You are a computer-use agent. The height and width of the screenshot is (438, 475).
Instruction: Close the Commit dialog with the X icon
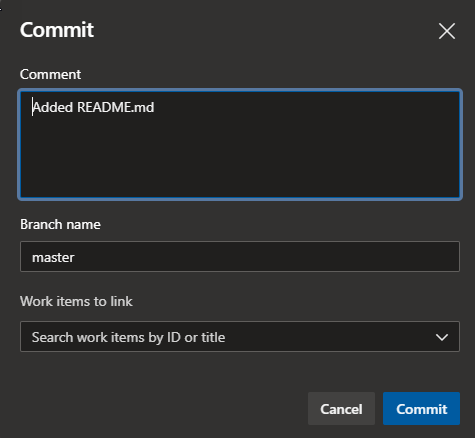point(447,31)
